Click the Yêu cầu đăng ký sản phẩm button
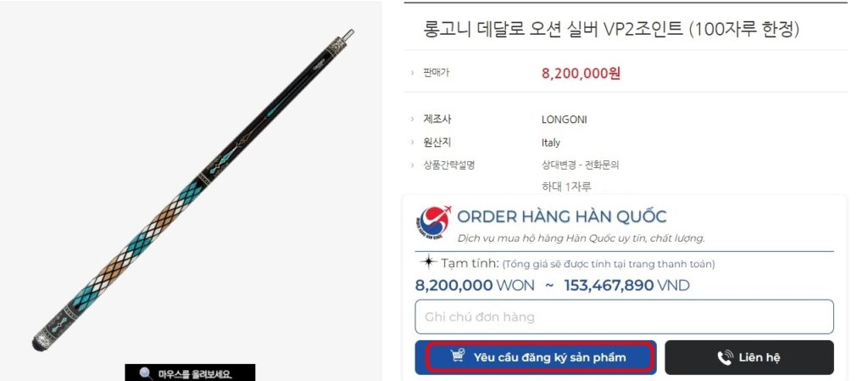Image resolution: width=868 pixels, height=381 pixels. click(x=536, y=357)
